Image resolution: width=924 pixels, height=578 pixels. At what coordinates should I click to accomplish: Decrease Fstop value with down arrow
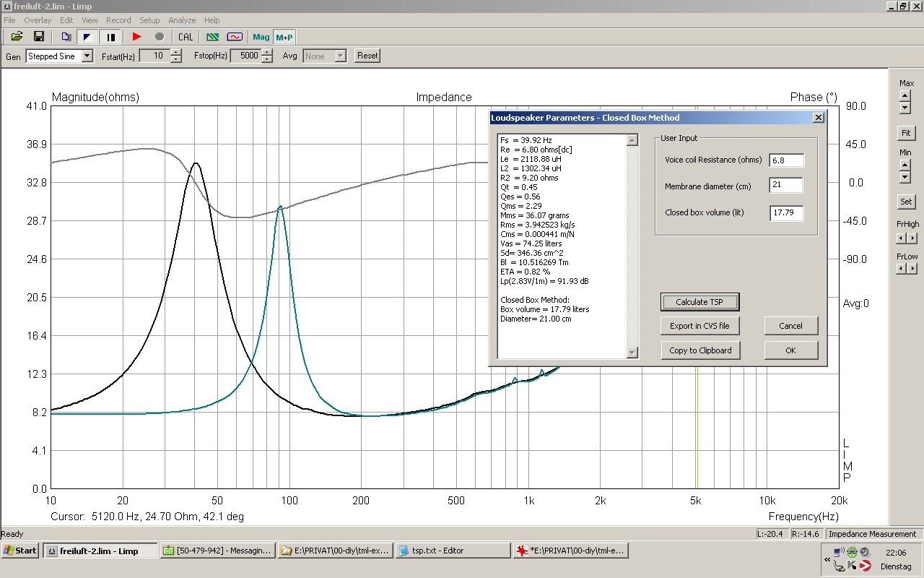pyautogui.click(x=267, y=59)
